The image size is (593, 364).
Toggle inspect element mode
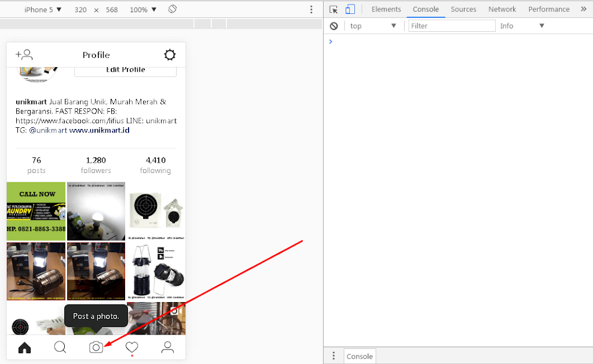(x=333, y=9)
